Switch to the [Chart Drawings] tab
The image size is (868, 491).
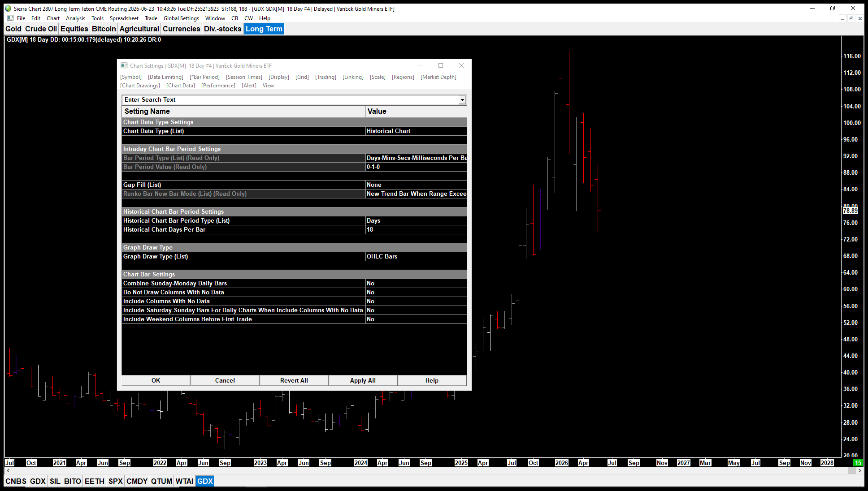click(140, 86)
